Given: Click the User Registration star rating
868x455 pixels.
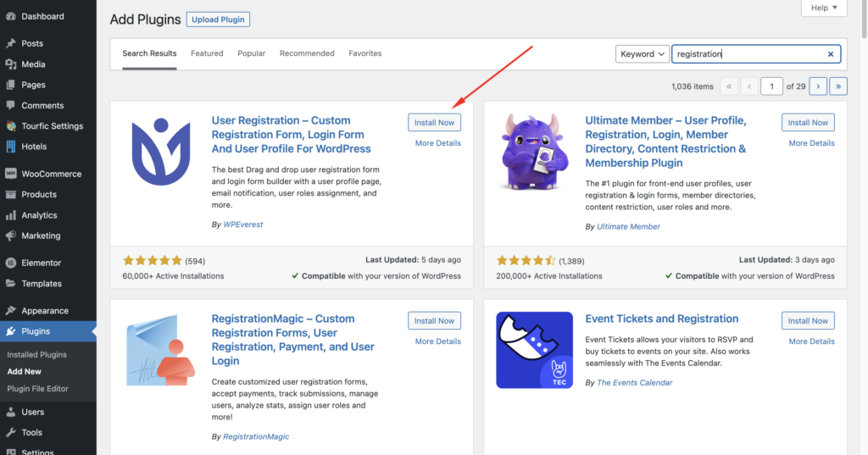Looking at the screenshot, I should point(153,261).
